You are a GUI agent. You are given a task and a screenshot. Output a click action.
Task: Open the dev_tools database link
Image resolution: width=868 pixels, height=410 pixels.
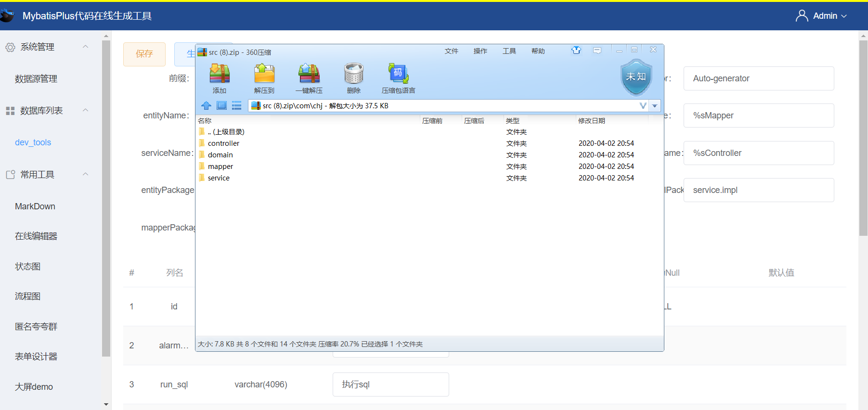point(33,142)
